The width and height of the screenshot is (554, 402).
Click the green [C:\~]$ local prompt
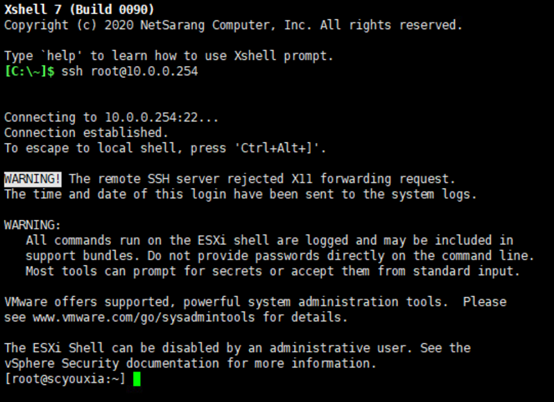click(29, 71)
